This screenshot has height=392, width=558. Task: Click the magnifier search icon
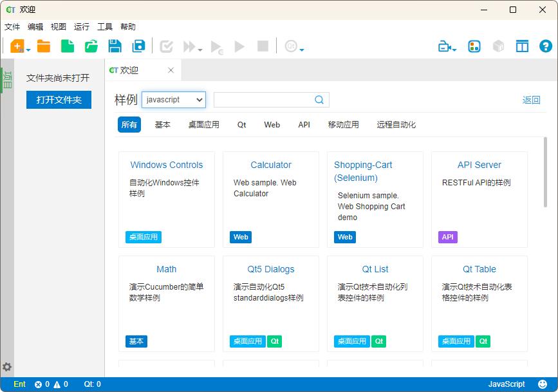[319, 100]
